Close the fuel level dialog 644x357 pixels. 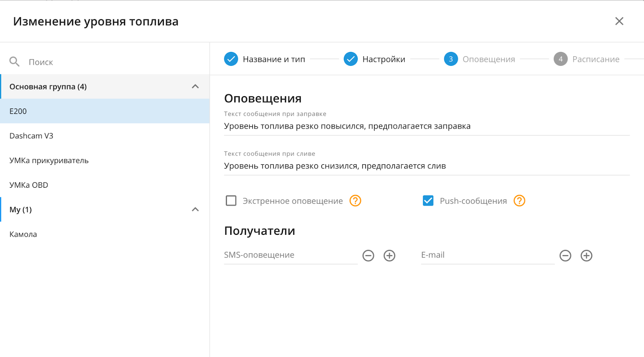pyautogui.click(x=619, y=21)
